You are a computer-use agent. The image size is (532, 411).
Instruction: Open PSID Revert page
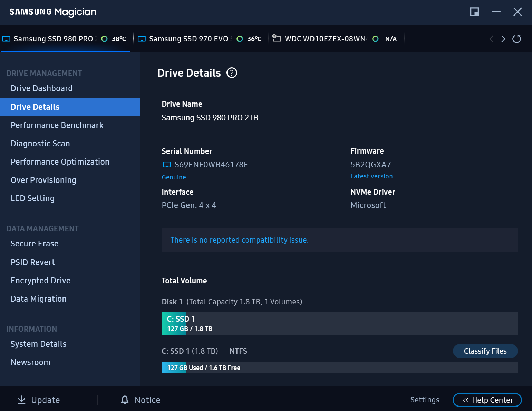[70, 262]
